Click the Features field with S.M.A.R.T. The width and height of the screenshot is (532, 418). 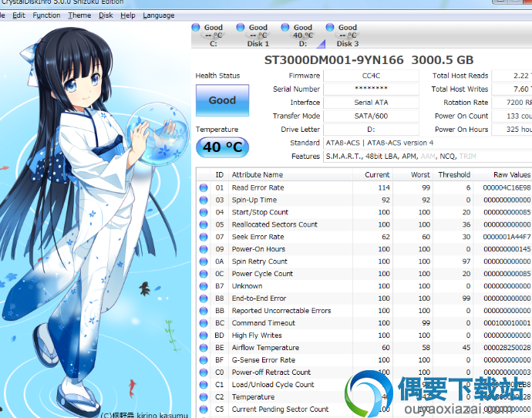pos(427,157)
